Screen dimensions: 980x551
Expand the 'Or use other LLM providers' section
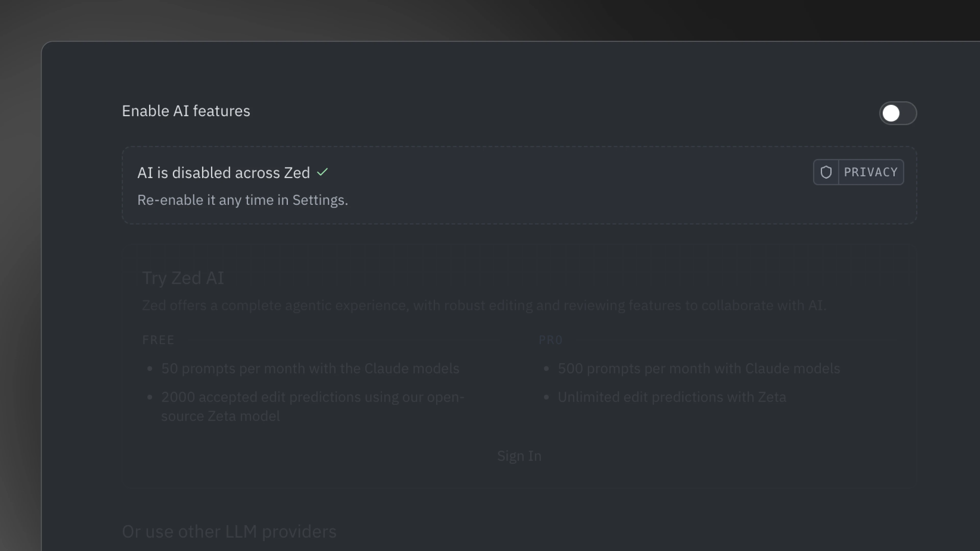coord(229,531)
